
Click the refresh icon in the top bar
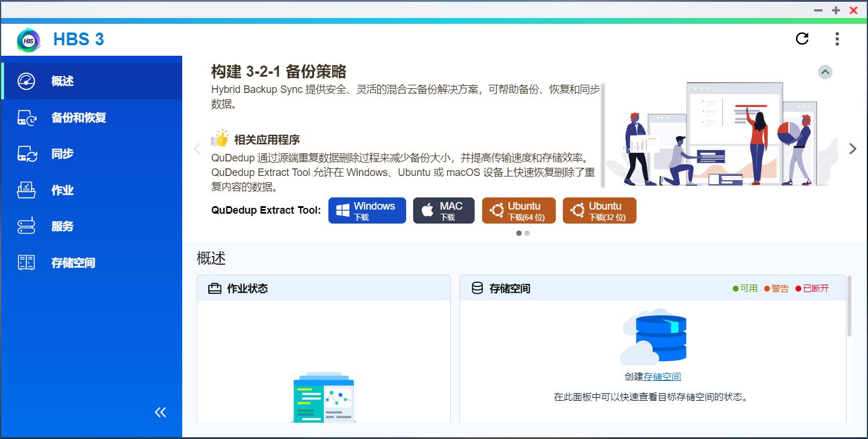802,39
